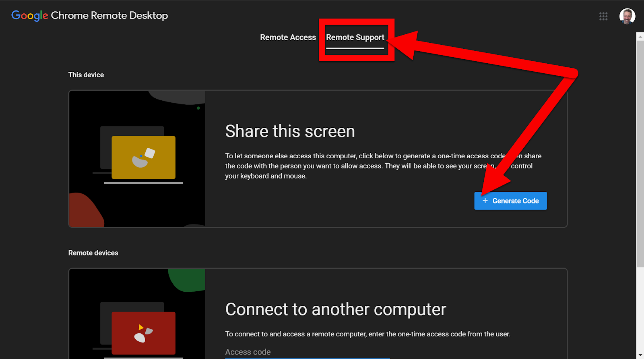Switch to the Remote Access tab
This screenshot has height=359, width=644.
pyautogui.click(x=288, y=37)
